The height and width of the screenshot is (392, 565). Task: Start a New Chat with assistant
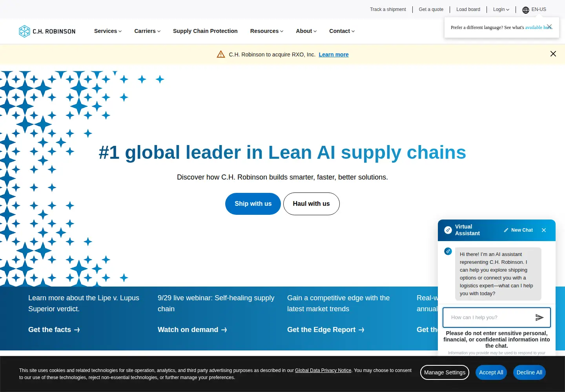518,230
